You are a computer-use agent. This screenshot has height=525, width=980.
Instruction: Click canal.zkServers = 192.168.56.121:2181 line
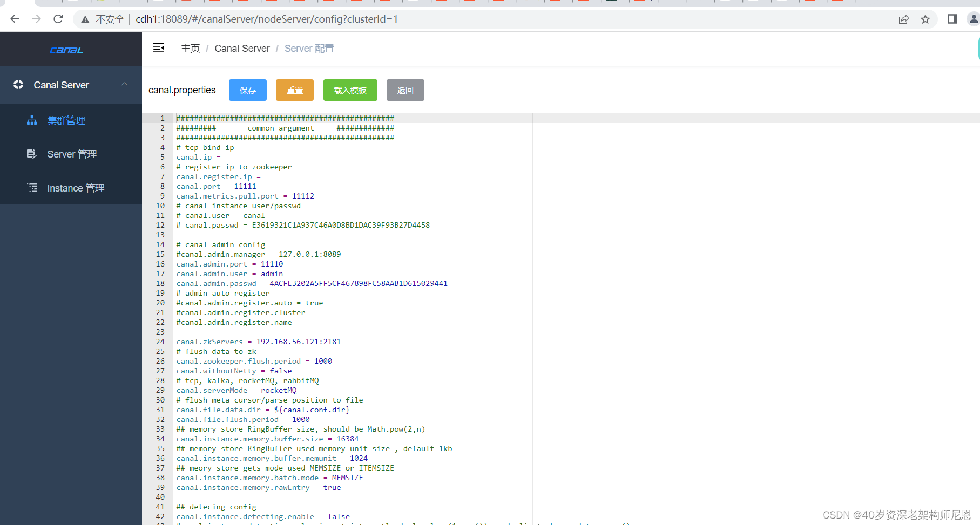pyautogui.click(x=259, y=342)
